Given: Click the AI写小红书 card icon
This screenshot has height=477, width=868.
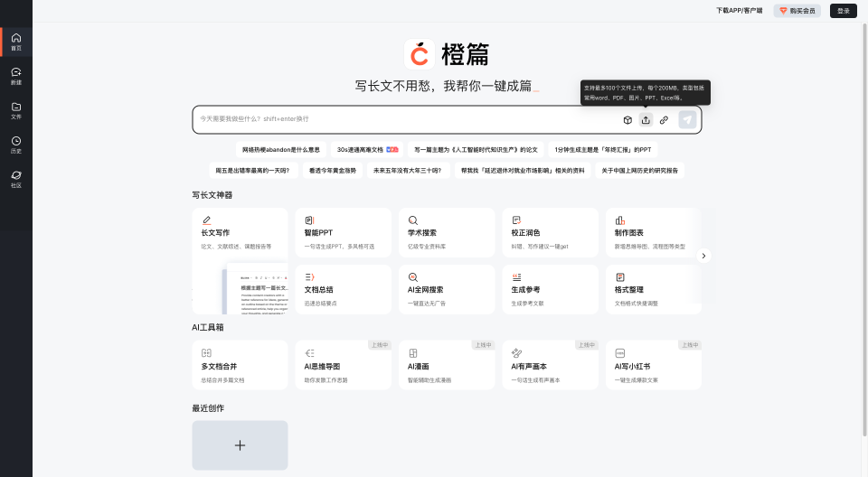Looking at the screenshot, I should (x=620, y=353).
